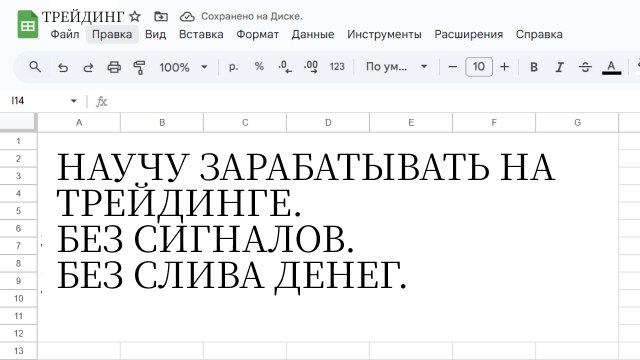Click the text БЕЗ СИГНАЛОВ.

[x=205, y=239]
